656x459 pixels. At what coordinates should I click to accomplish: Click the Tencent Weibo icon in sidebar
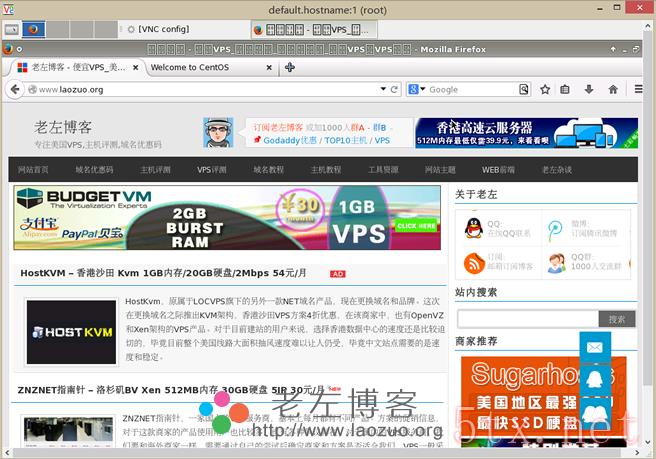point(555,231)
